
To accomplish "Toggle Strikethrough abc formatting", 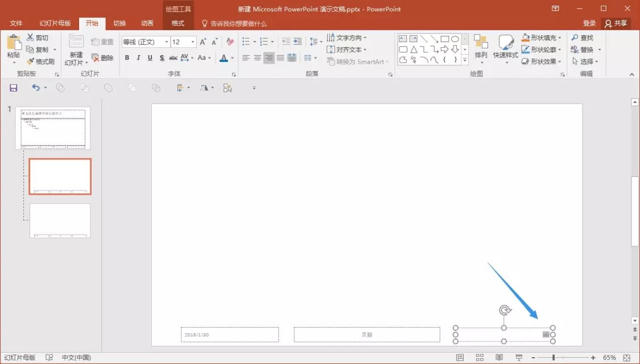I will [x=173, y=57].
